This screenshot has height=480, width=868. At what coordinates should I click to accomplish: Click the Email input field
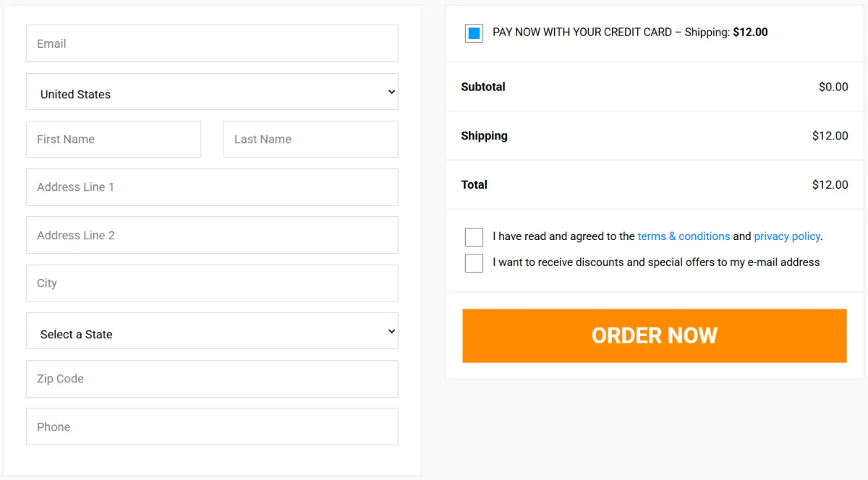tap(212, 43)
